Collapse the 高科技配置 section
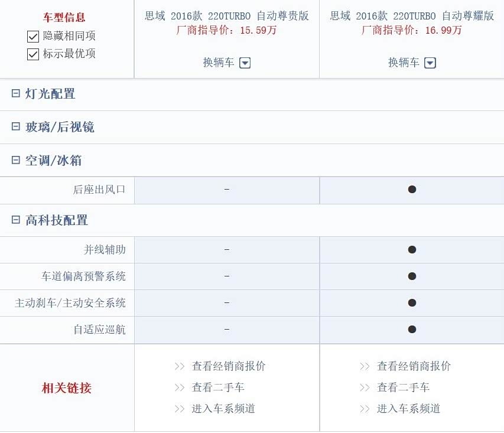The image size is (504, 433). pos(16,220)
